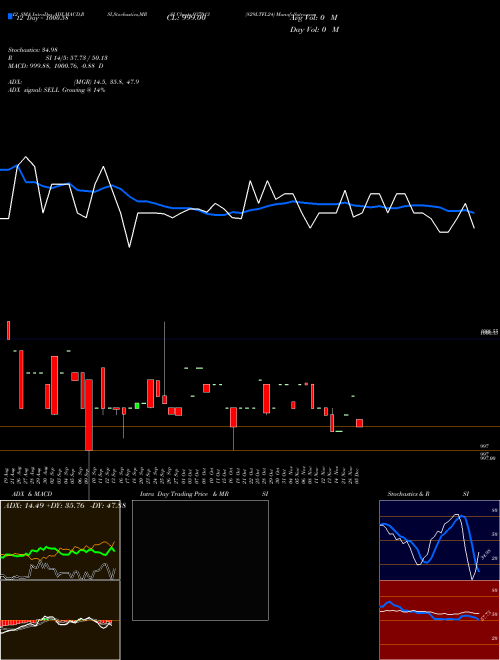Click the empty Intra Day Trading Price panel
Viewport: 500px width, 660px height.
click(200, 560)
